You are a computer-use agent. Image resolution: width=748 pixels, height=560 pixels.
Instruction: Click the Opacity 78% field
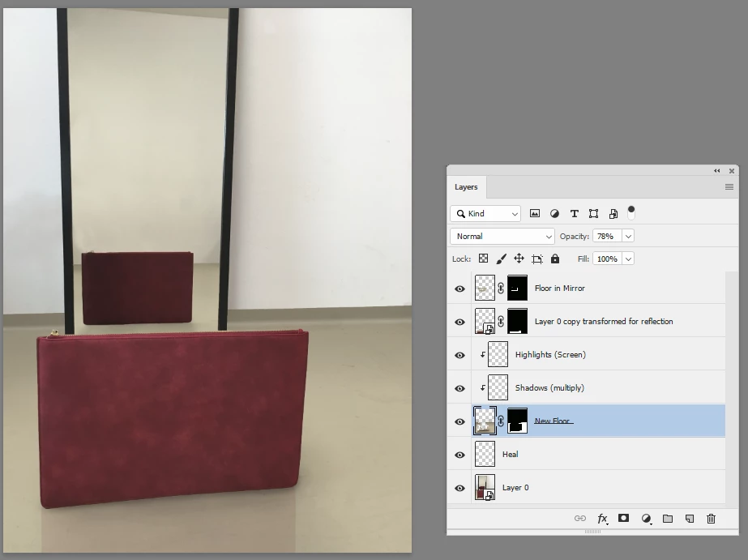[x=607, y=236]
